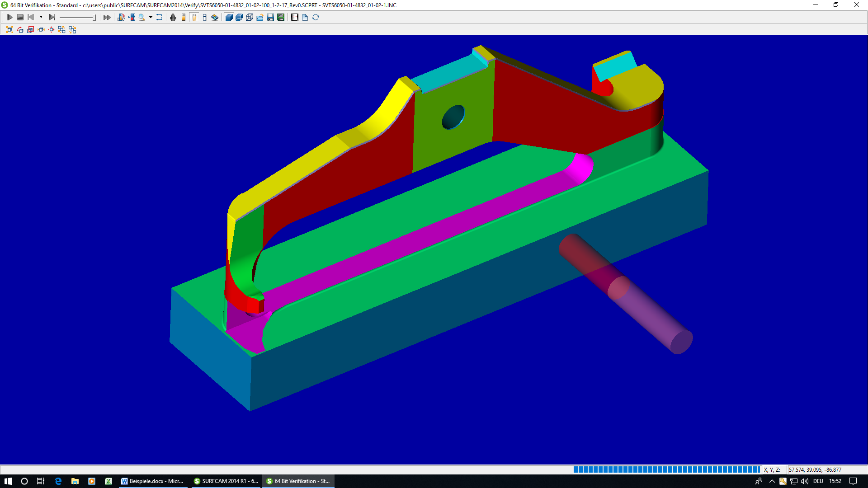Click the refresh circular arrows icon
This screenshot has height=488, width=868.
pyautogui.click(x=316, y=17)
